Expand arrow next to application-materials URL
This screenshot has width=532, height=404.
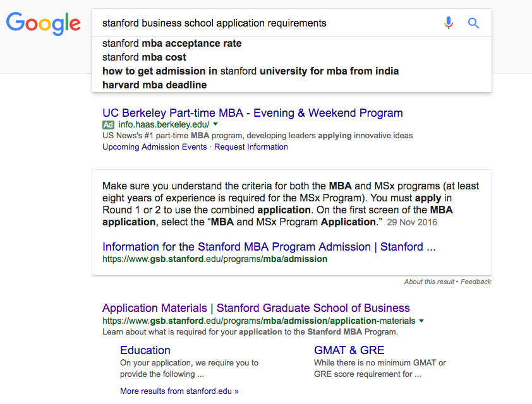pos(421,321)
